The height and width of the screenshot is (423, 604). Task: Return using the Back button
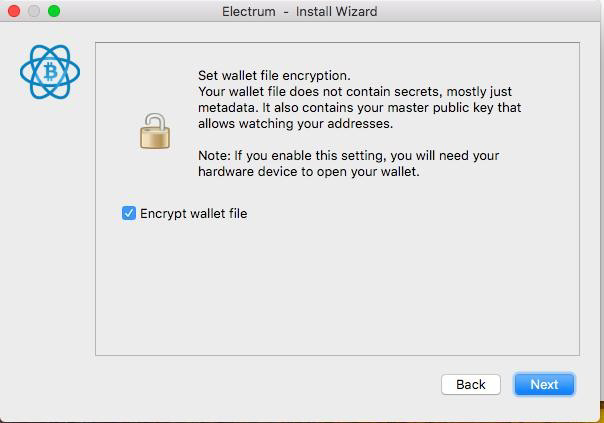(x=471, y=384)
